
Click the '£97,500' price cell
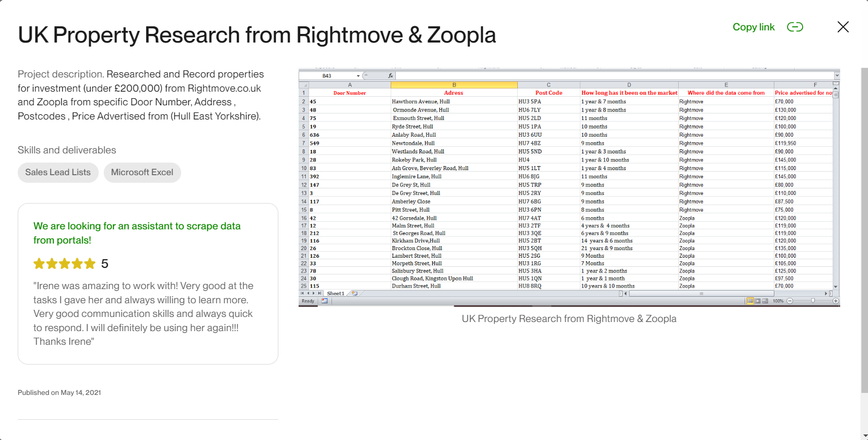803,278
